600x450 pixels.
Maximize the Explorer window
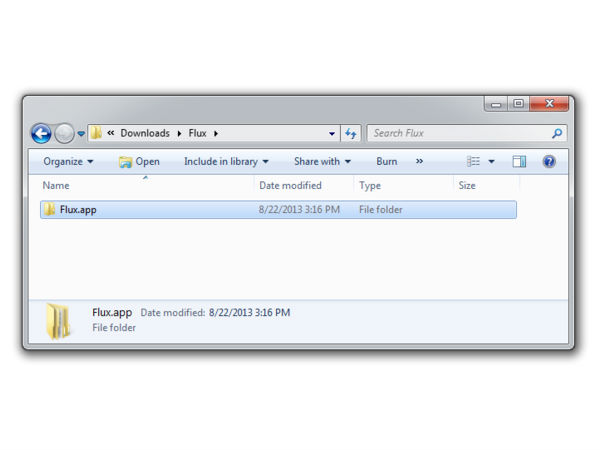coord(518,104)
